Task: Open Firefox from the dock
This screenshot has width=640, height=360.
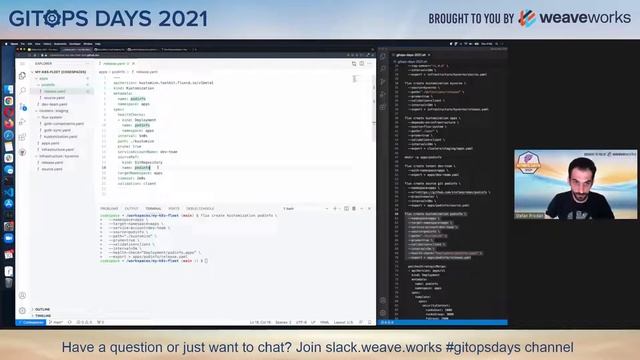Action: (9, 123)
